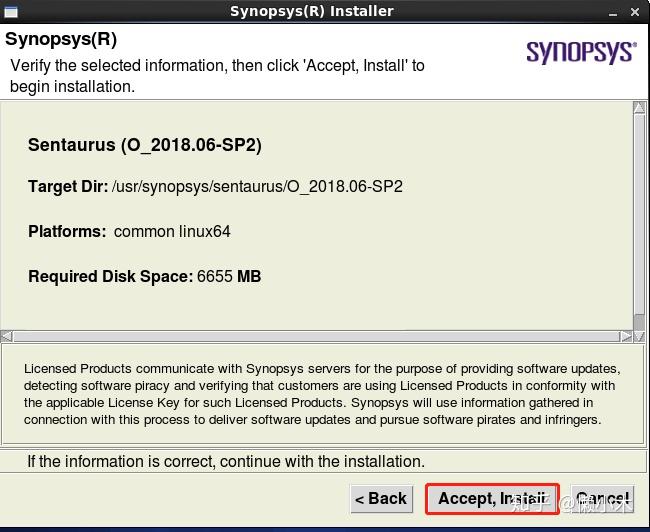Image resolution: width=650 pixels, height=532 pixels.
Task: Click the Sentaurus (O_2018.06-SP2) heading
Action: (145, 145)
